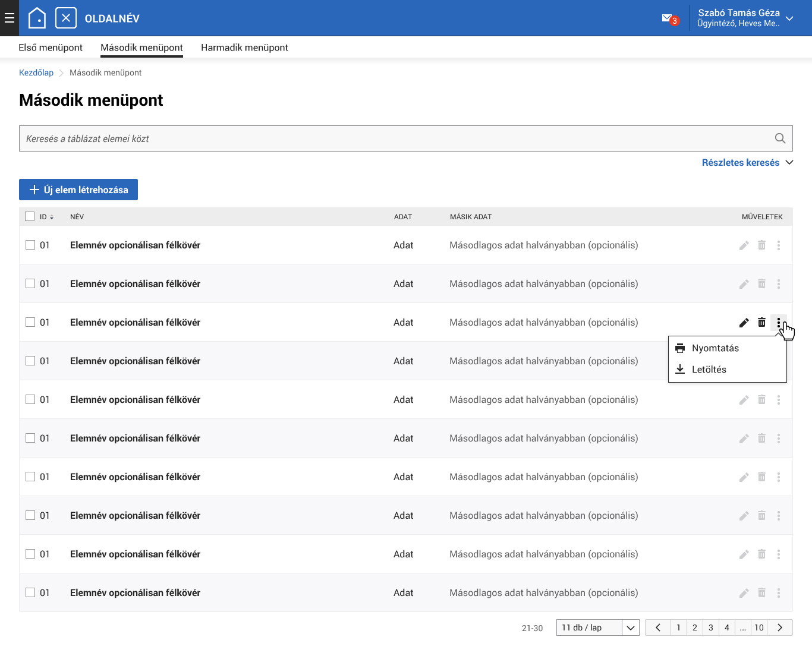Delete the seventh table row via trash
This screenshot has width=812, height=656.
tap(761, 477)
